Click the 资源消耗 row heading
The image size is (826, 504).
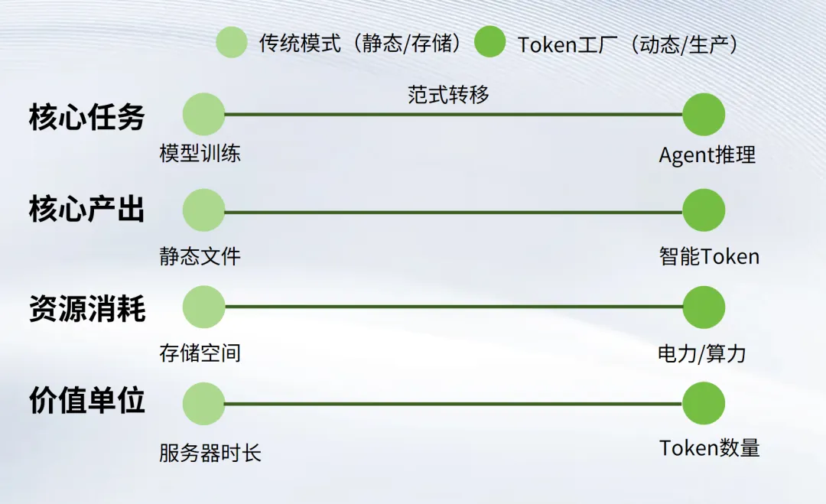(86, 308)
